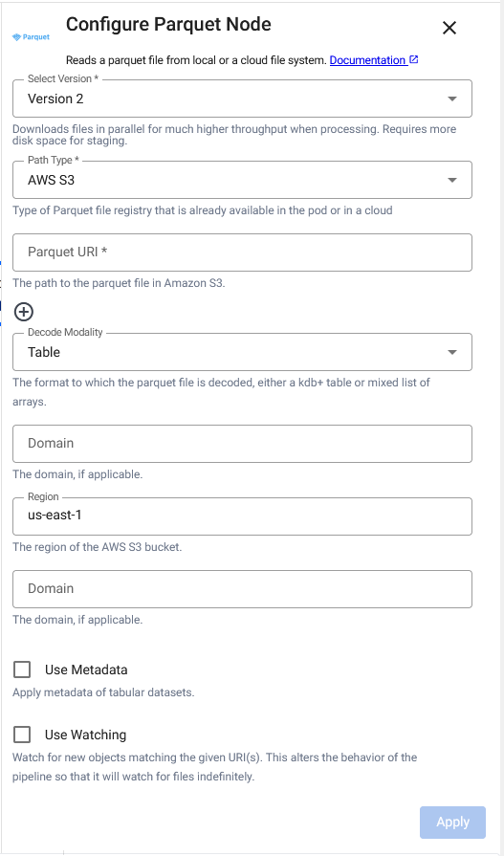Select the Domain field beneath the Region field

(x=242, y=588)
